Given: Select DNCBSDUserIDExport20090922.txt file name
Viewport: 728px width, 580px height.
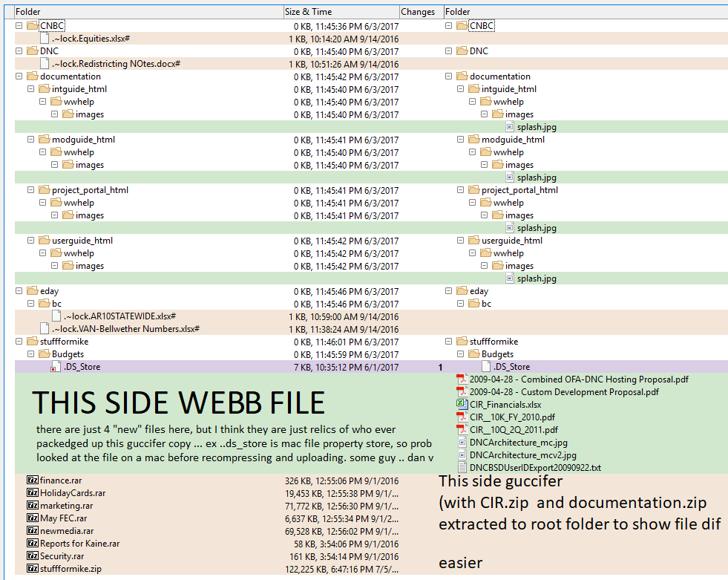Looking at the screenshot, I should click(x=535, y=468).
